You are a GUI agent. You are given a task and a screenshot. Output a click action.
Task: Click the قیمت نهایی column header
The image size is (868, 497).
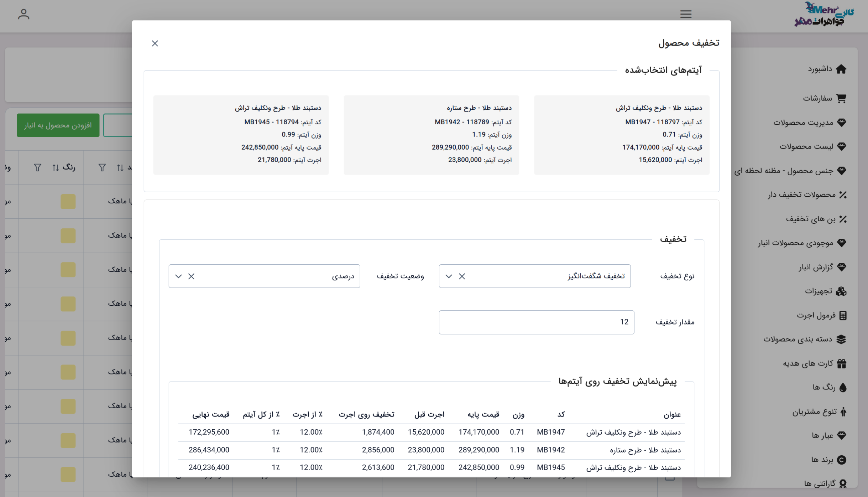(x=211, y=415)
